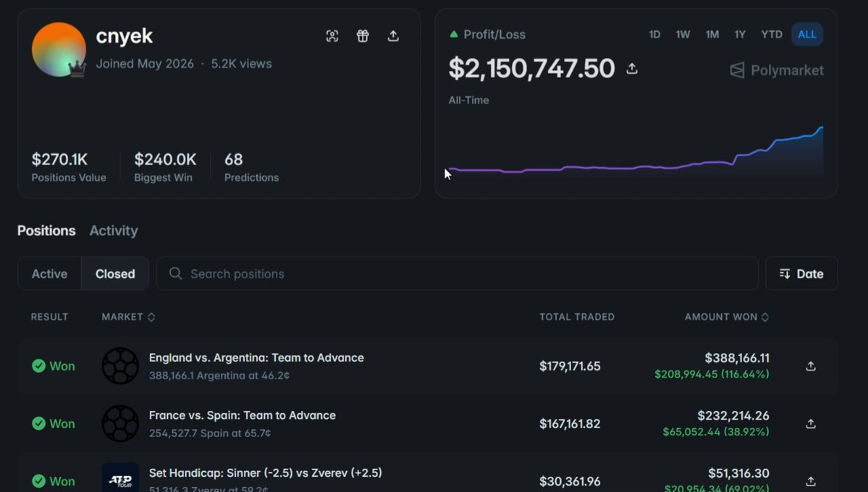Image resolution: width=868 pixels, height=492 pixels.
Task: Click the green Won checkmark for England vs. Argentina
Action: [x=39, y=366]
